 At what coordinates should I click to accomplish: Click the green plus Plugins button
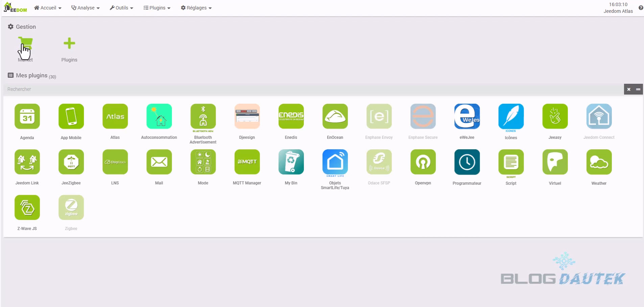(x=69, y=44)
